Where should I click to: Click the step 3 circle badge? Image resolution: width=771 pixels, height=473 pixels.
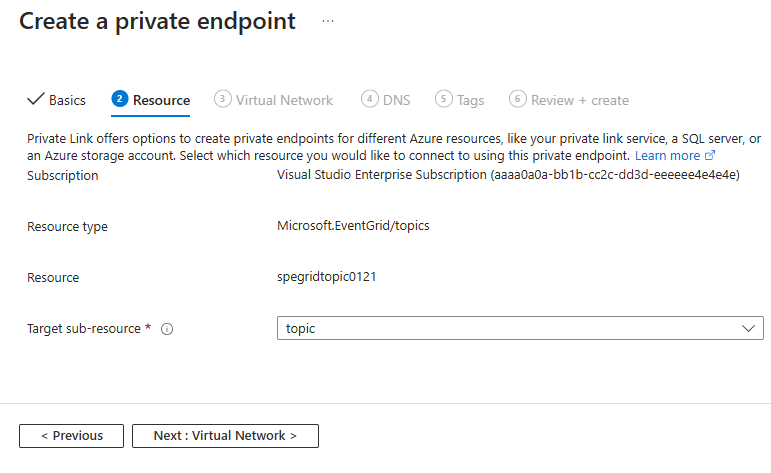point(223,99)
